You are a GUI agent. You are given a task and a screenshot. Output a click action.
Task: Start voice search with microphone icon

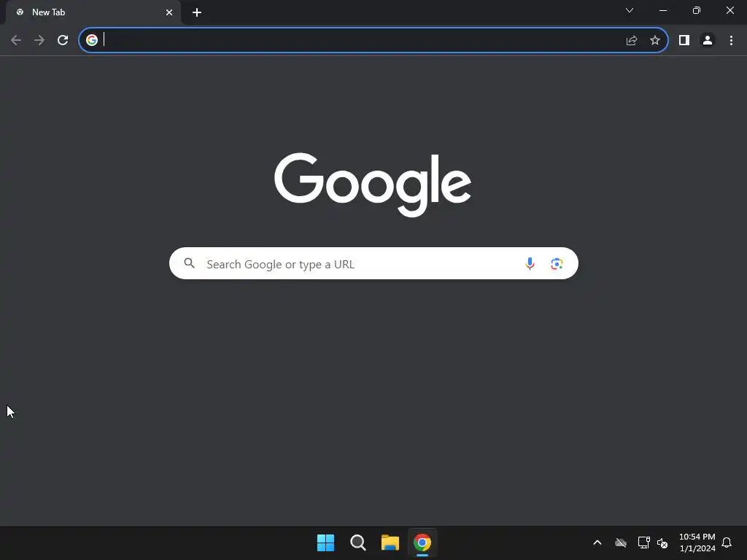[x=530, y=263]
